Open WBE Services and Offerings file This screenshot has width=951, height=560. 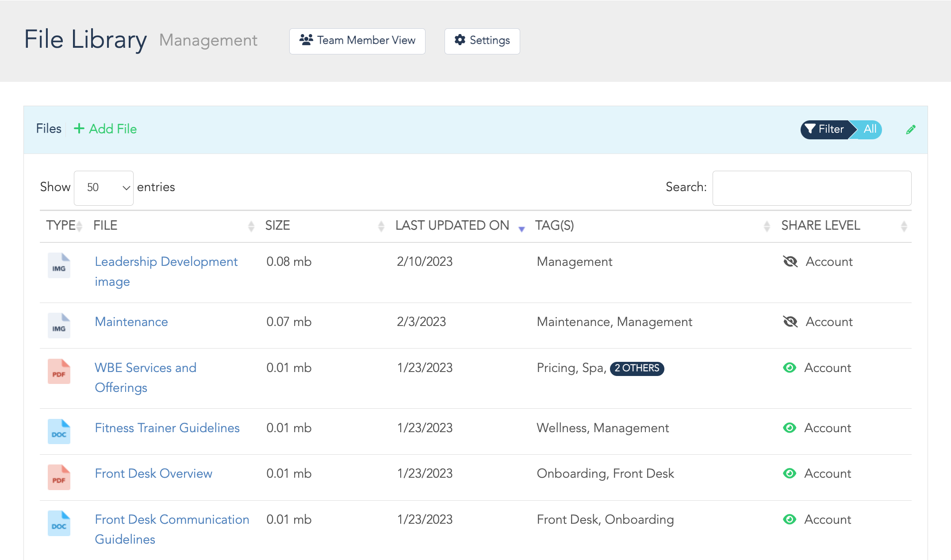click(146, 377)
